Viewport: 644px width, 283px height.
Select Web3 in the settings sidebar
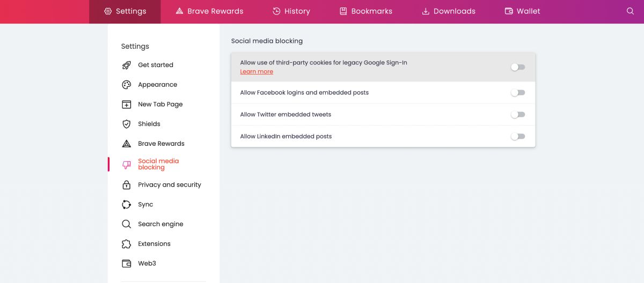tap(147, 264)
